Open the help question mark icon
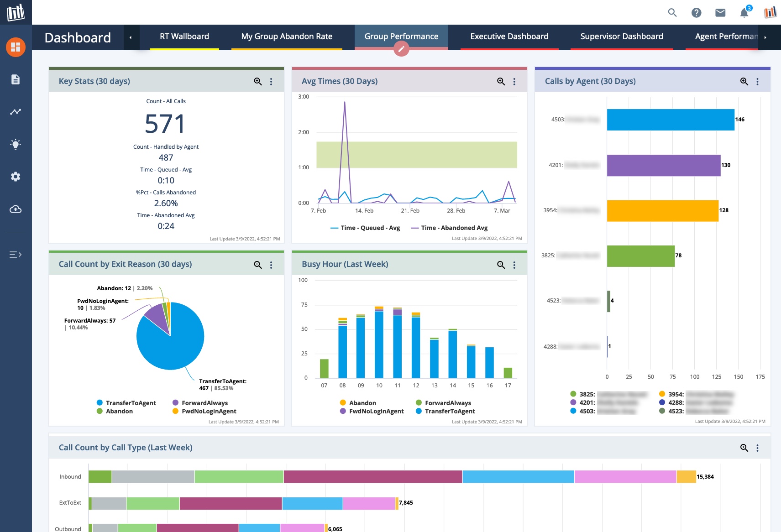781x532 pixels. 696,12
